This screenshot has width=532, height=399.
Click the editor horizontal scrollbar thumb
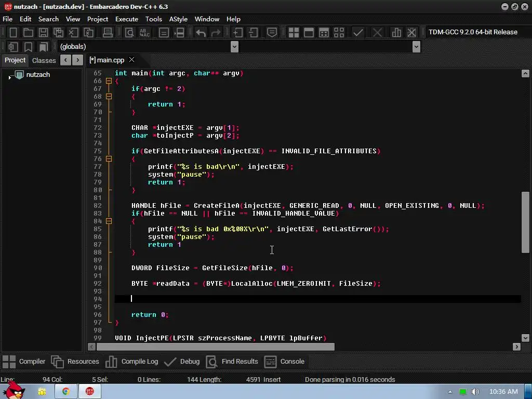point(216,347)
